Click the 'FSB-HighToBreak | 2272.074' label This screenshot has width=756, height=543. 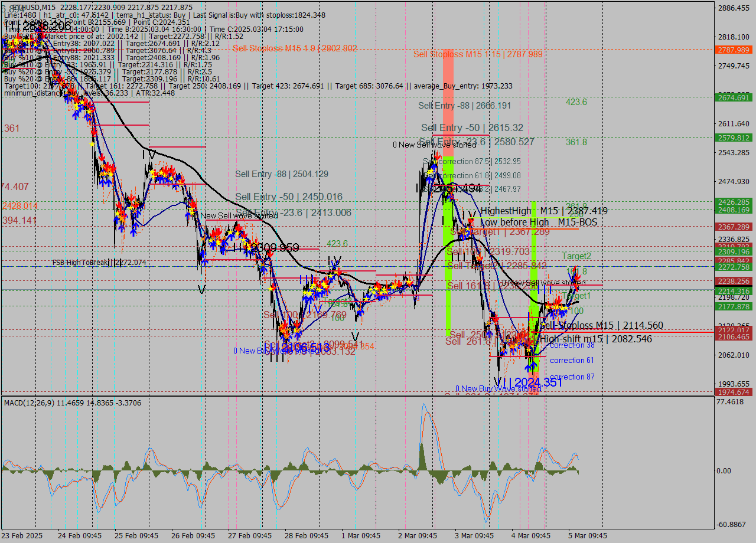tap(99, 263)
